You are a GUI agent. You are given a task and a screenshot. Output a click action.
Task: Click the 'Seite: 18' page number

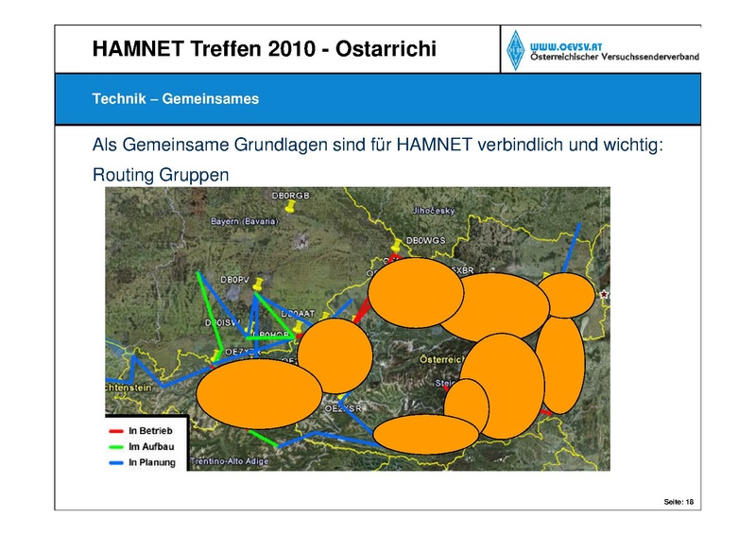[679, 502]
